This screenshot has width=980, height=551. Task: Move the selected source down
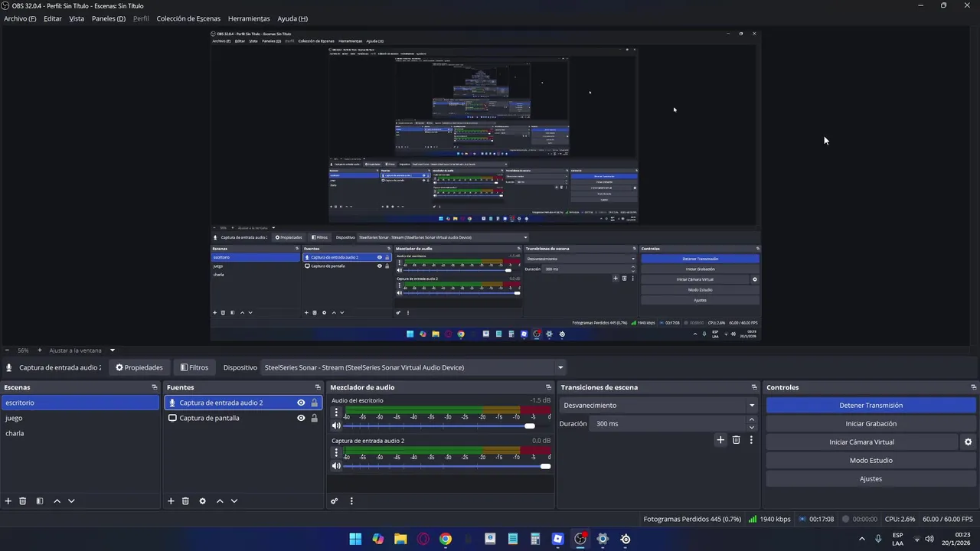[x=234, y=501]
